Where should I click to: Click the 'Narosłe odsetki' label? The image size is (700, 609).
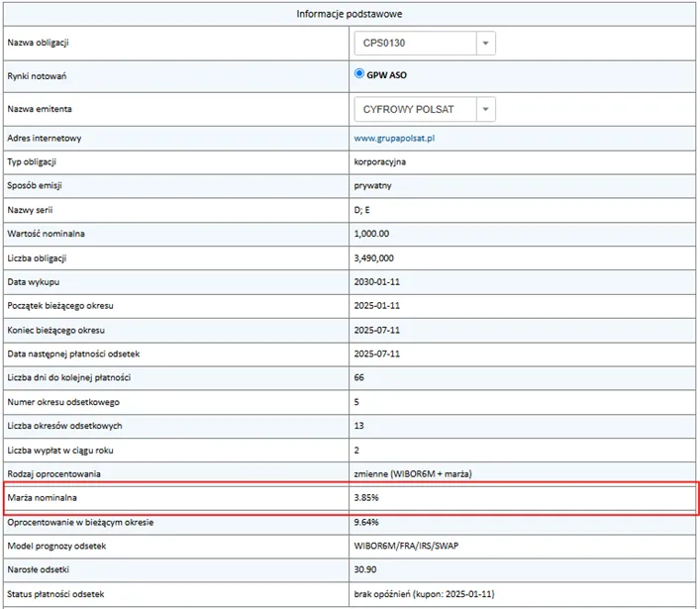[39, 569]
